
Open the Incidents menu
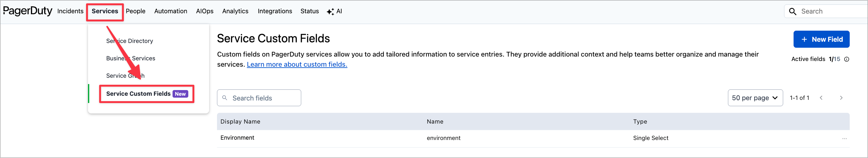pos(70,11)
